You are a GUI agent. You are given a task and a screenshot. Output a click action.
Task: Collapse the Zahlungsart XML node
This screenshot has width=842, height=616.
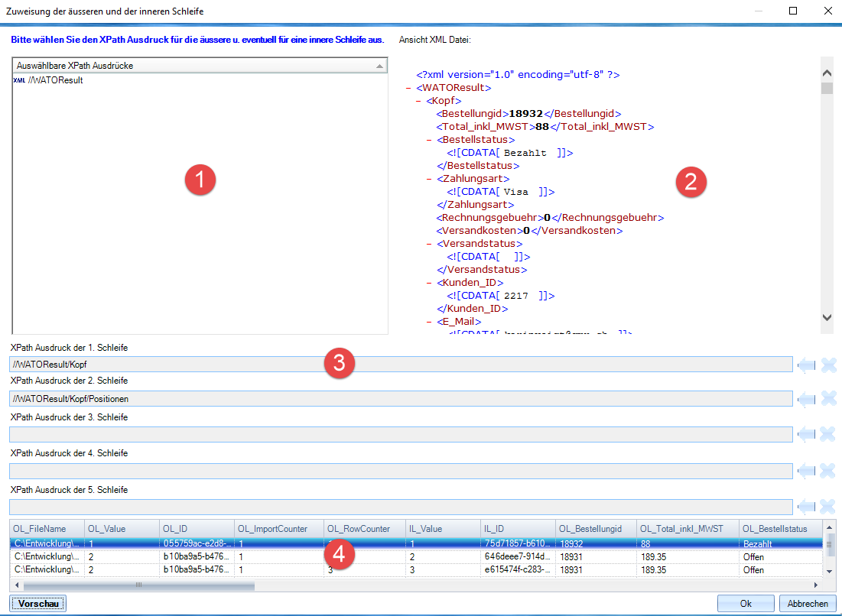429,179
